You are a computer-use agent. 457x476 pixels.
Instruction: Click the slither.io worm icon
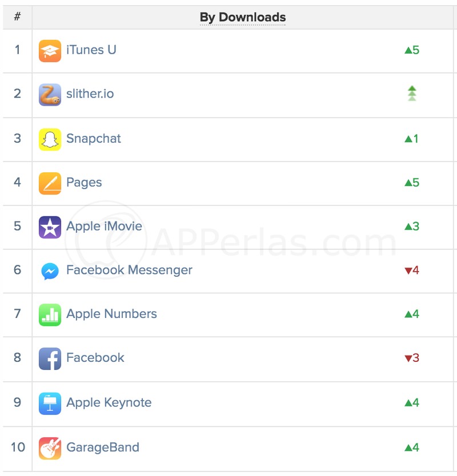point(50,95)
